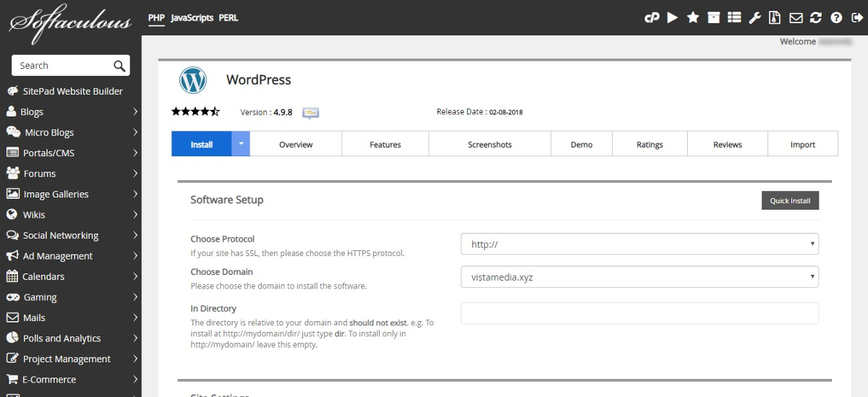This screenshot has width=868, height=397.
Task: Click the play demos icon
Action: click(x=673, y=18)
